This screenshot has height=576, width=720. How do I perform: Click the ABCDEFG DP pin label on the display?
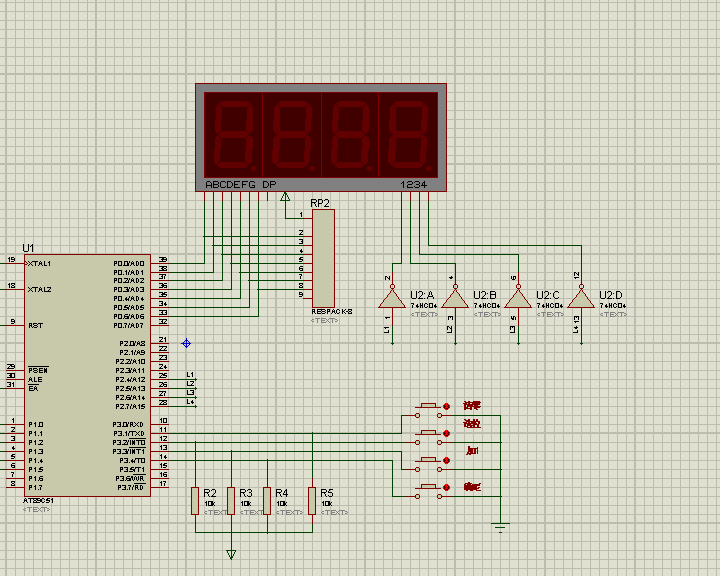coord(241,185)
